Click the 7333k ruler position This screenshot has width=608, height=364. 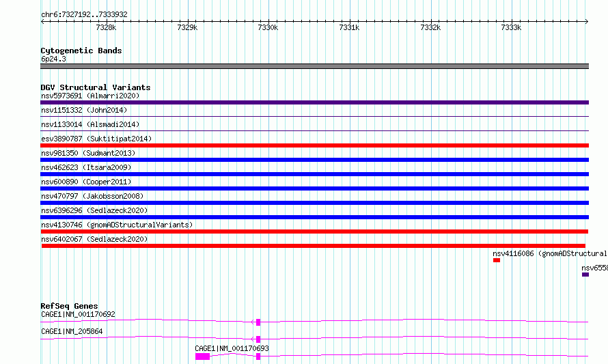pos(511,27)
